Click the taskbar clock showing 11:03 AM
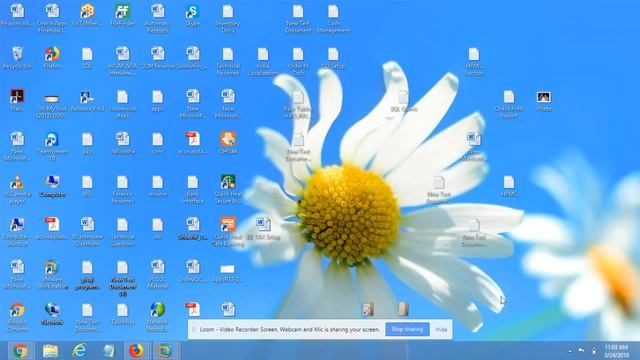 click(x=616, y=351)
